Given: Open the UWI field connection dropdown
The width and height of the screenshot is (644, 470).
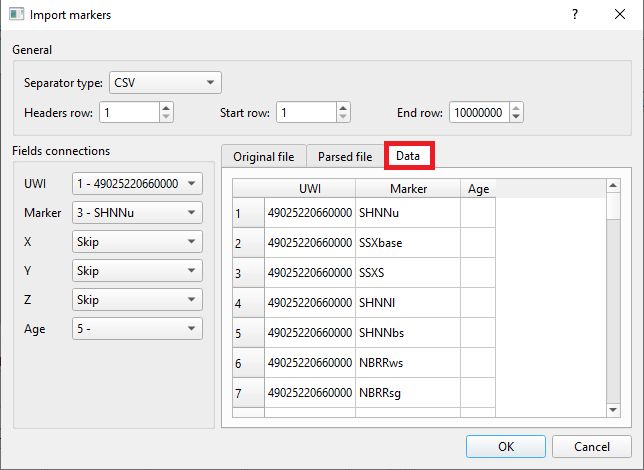Looking at the screenshot, I should pos(137,183).
